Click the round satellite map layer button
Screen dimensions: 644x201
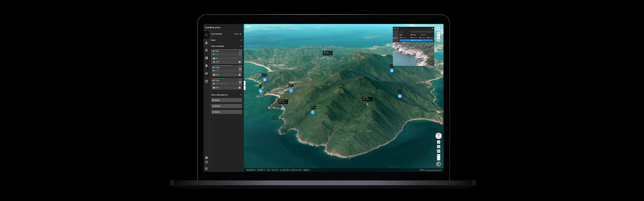point(439,164)
